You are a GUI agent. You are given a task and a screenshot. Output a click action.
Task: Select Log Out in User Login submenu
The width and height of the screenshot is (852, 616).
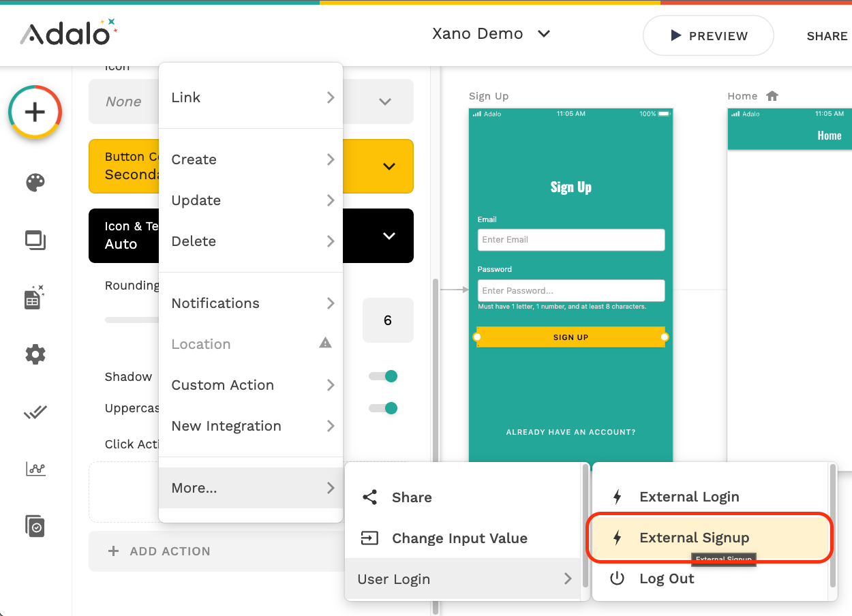666,579
